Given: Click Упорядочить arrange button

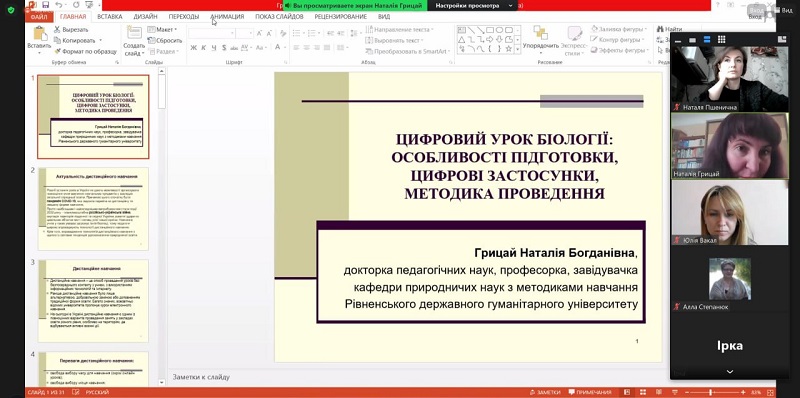Looking at the screenshot, I should coord(541,38).
